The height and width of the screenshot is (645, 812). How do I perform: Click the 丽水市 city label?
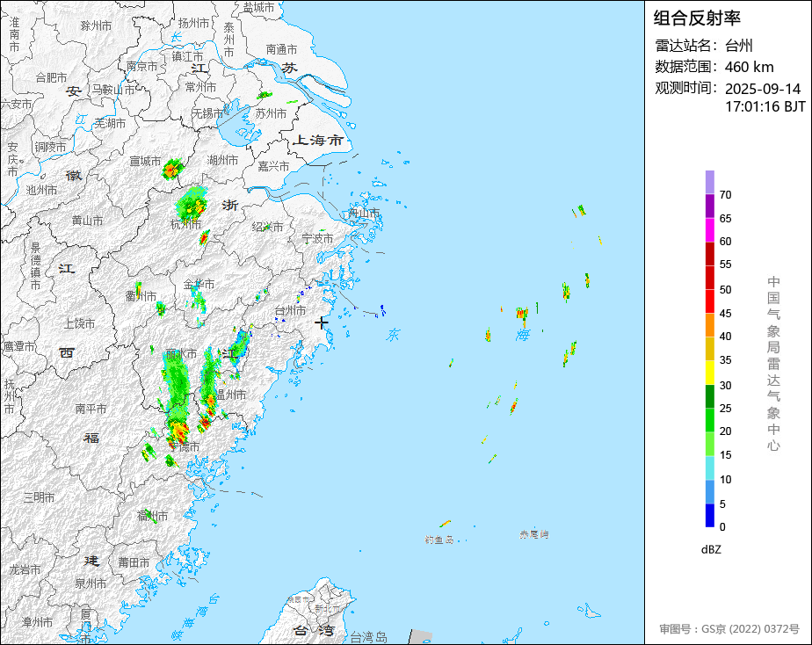coord(181,354)
